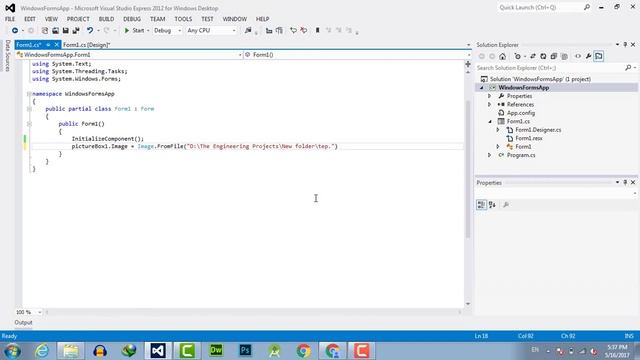This screenshot has width=640, height=360.
Task: Expand the Properties tree node
Action: coord(490,96)
